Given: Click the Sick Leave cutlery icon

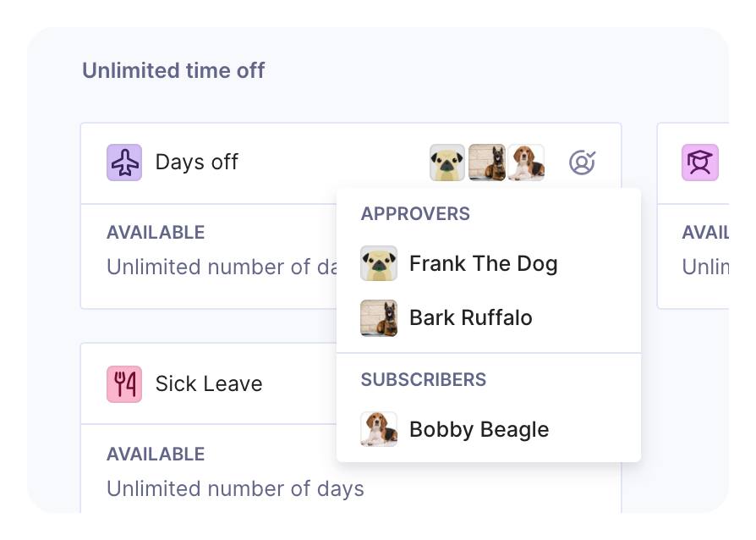Looking at the screenshot, I should [x=124, y=384].
